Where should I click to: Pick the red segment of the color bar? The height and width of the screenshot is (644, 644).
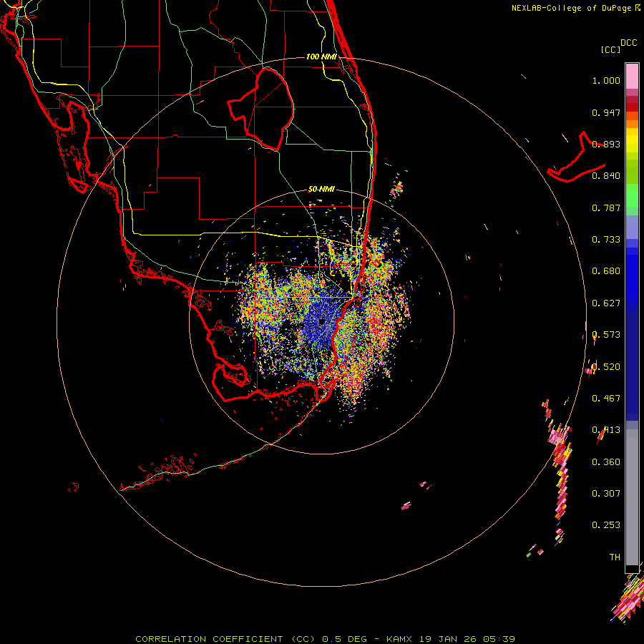coord(632,107)
